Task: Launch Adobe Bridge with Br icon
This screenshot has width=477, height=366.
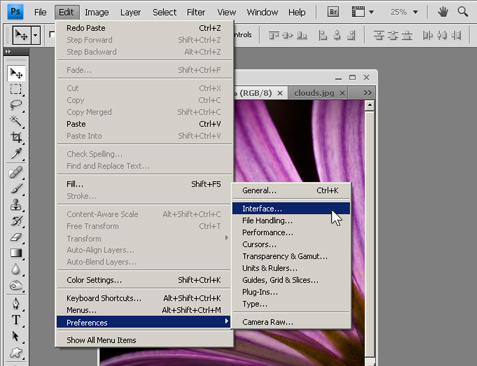Action: coord(333,12)
